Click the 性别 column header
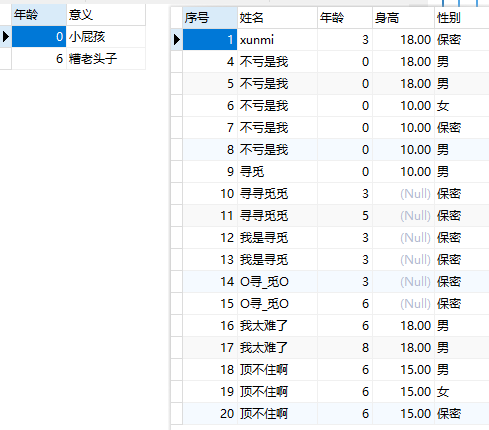The image size is (489, 430). click(x=462, y=18)
